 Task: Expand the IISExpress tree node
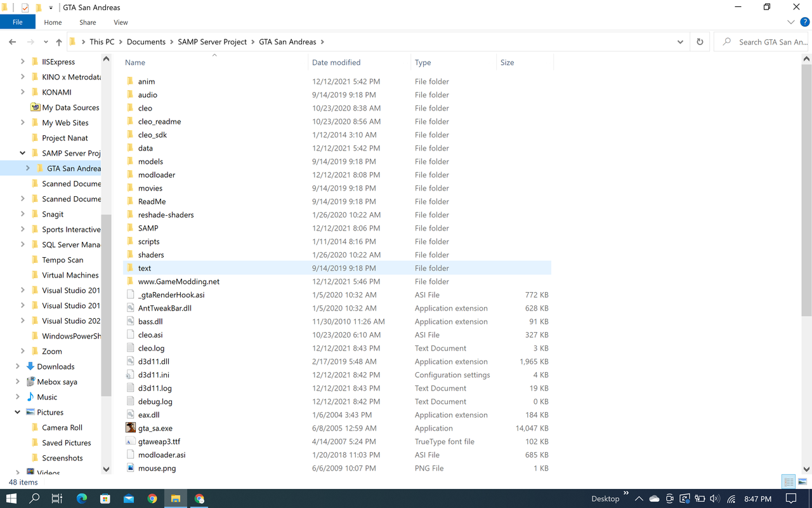pos(23,62)
